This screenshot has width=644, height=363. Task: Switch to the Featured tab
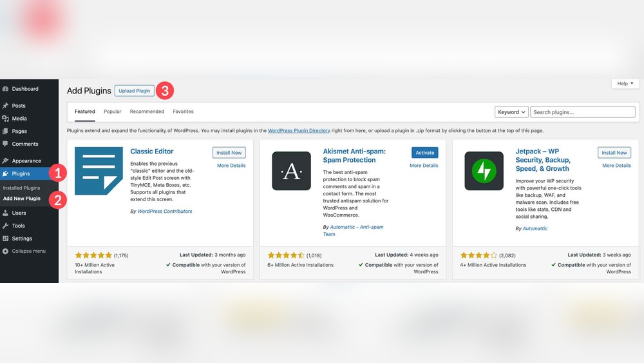[x=84, y=112]
